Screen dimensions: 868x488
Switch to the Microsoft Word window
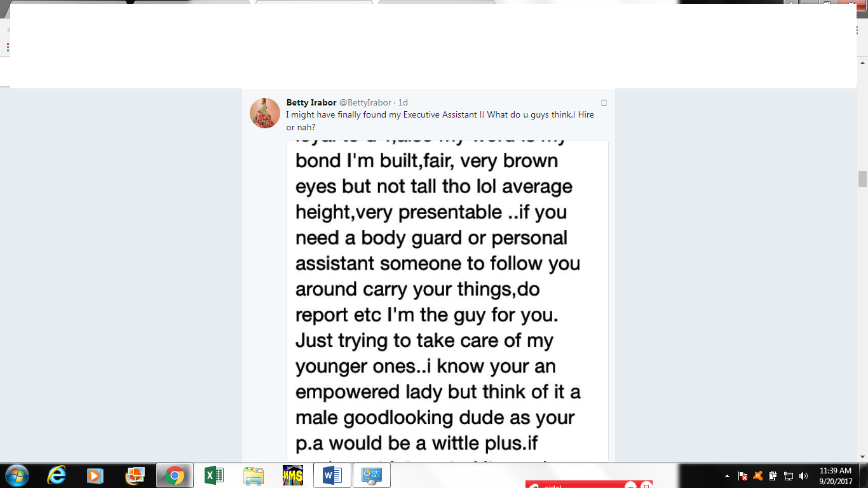point(332,475)
